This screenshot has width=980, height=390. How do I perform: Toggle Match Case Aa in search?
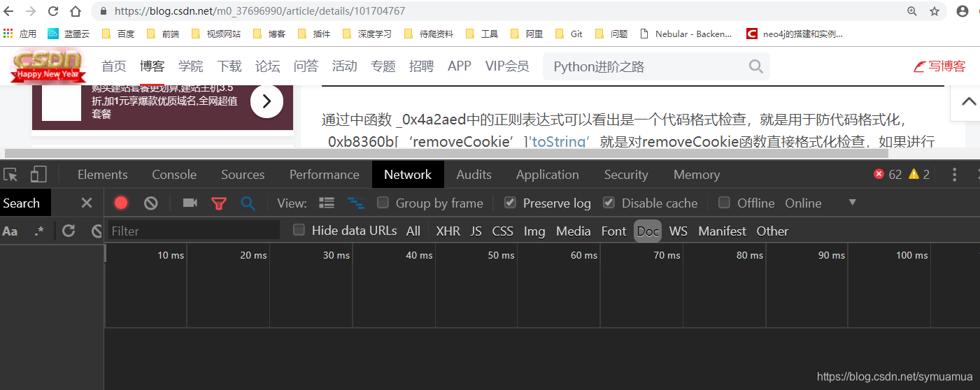click(10, 231)
